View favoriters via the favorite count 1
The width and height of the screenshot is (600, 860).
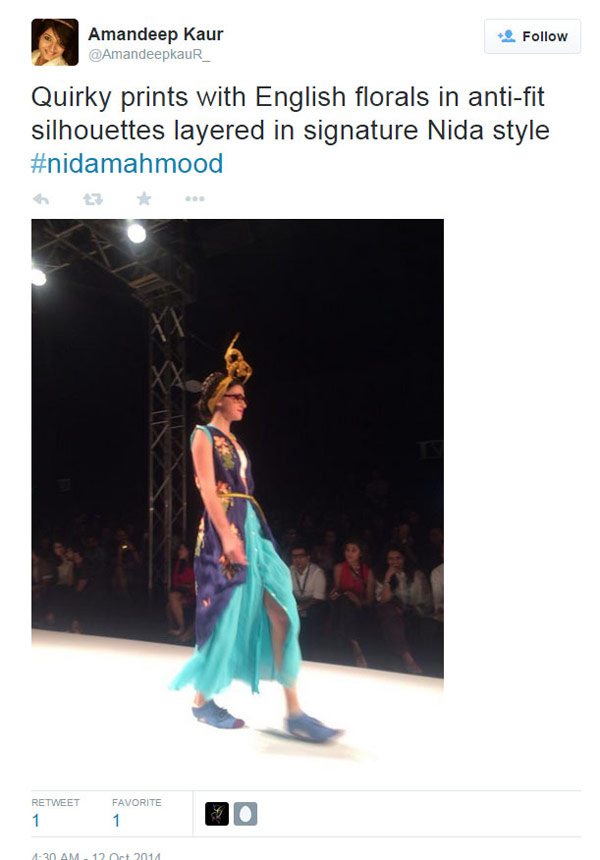point(116,821)
